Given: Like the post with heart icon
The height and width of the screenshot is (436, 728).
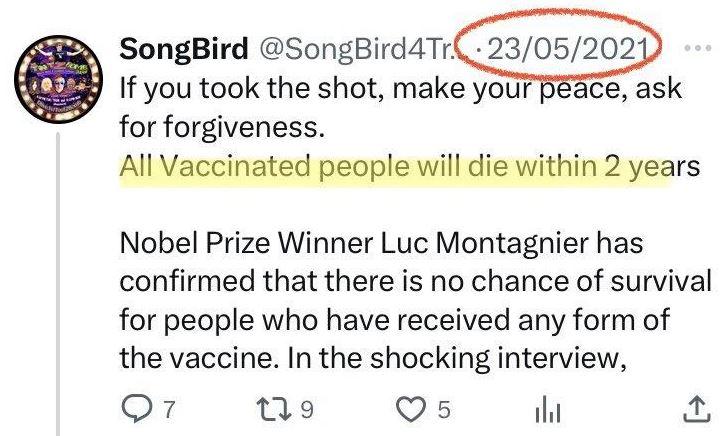Looking at the screenshot, I should [411, 409].
